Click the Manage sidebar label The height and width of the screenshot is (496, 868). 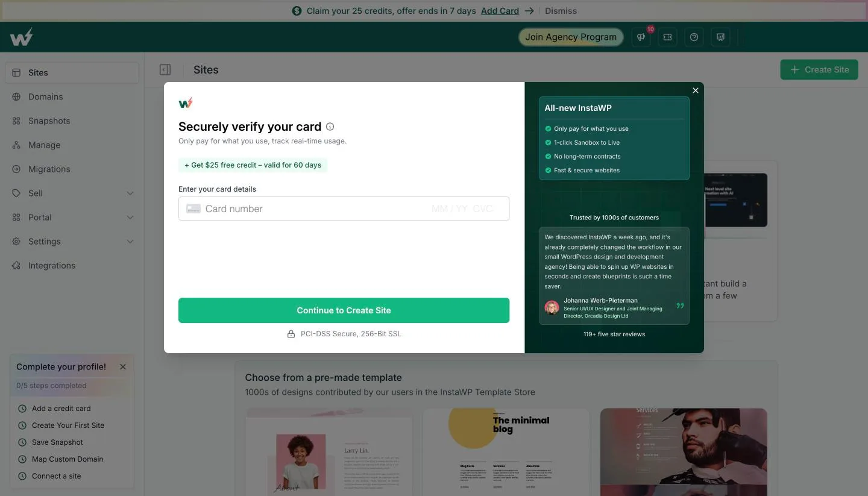click(45, 145)
